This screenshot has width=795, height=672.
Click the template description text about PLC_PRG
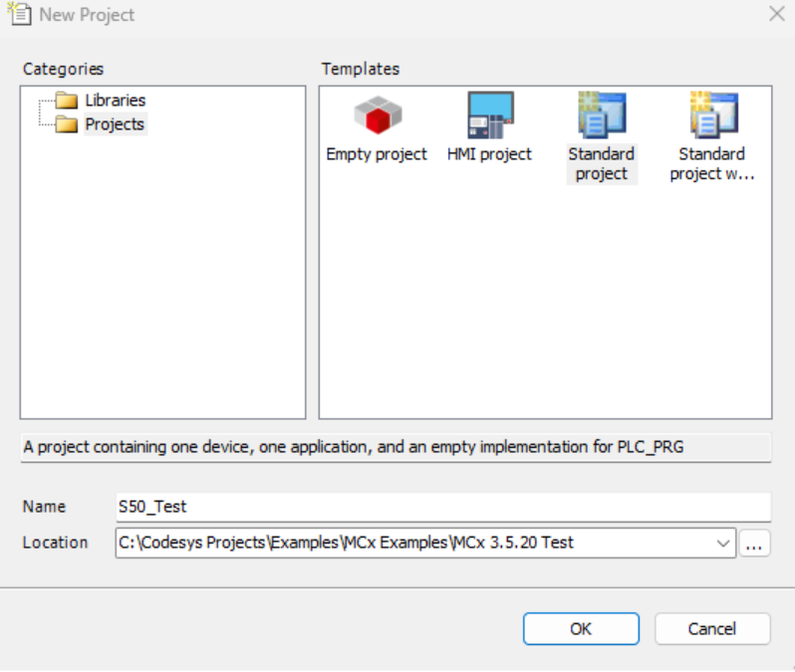pos(354,447)
